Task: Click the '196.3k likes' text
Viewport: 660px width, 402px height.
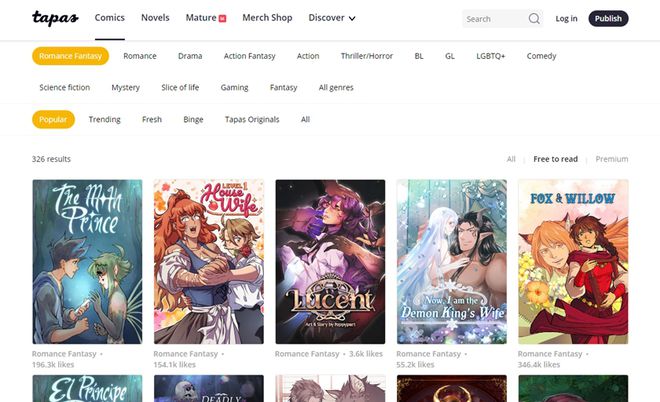Action: click(x=53, y=365)
